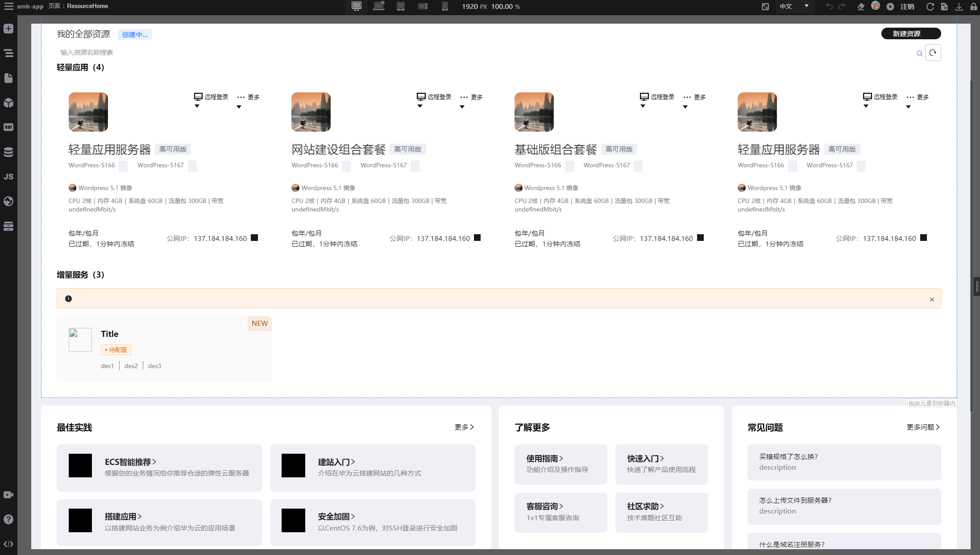Select the desktop monitor preview device
The height and width of the screenshot is (555, 980).
356,6
